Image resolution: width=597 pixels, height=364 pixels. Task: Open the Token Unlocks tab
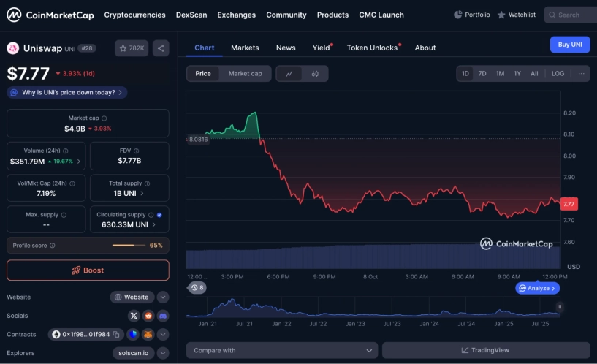point(372,48)
